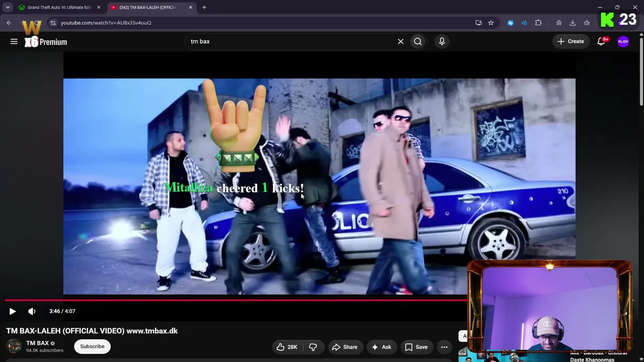Open the Ask AI button
Image resolution: width=644 pixels, height=362 pixels.
[381, 347]
